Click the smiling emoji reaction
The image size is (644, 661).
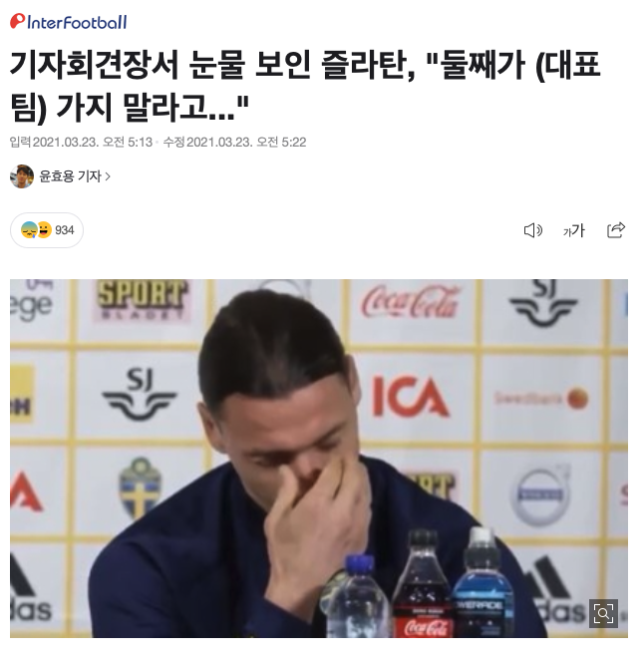point(44,230)
